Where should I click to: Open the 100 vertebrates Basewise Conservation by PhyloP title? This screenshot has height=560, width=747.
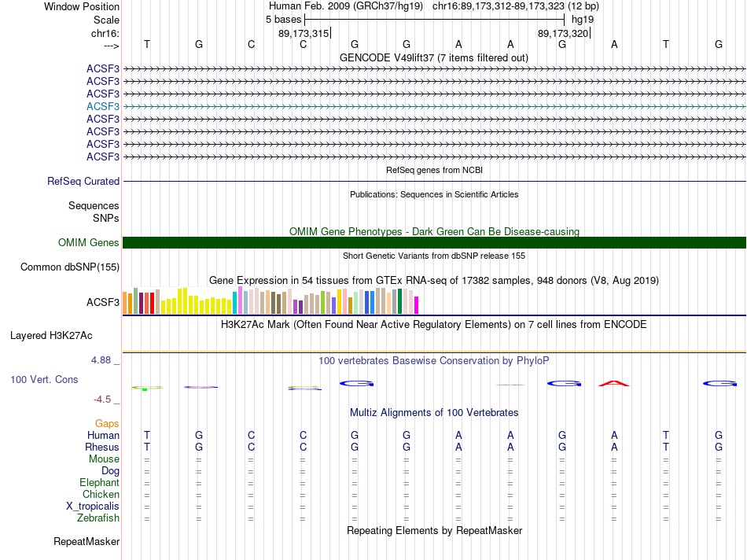pyautogui.click(x=433, y=361)
